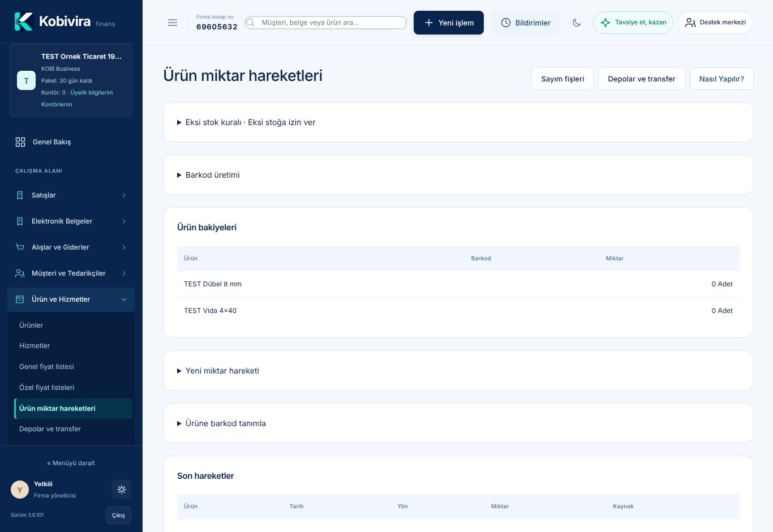Image resolution: width=773 pixels, height=532 pixels.
Task: Click the Çıkış logout button
Action: pos(118,515)
